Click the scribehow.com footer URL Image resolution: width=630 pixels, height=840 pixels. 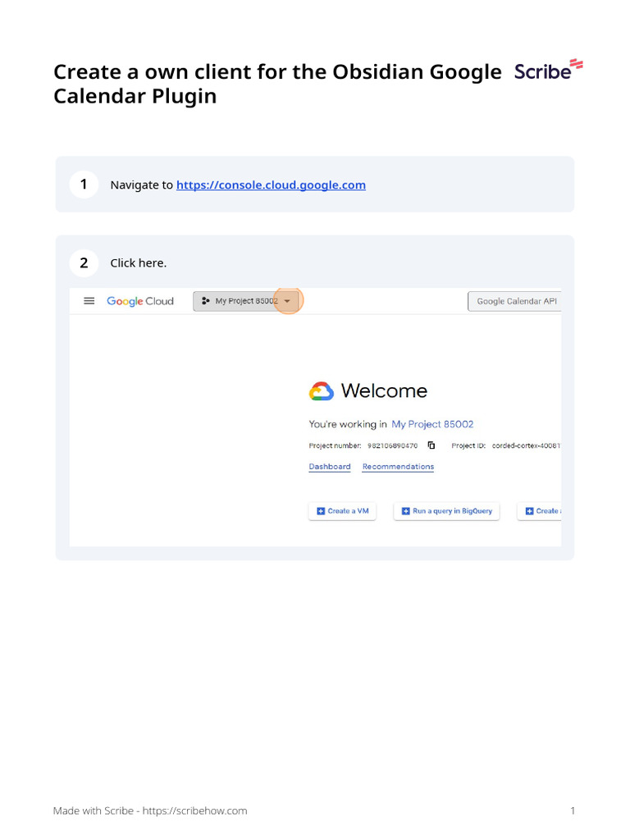[194, 810]
